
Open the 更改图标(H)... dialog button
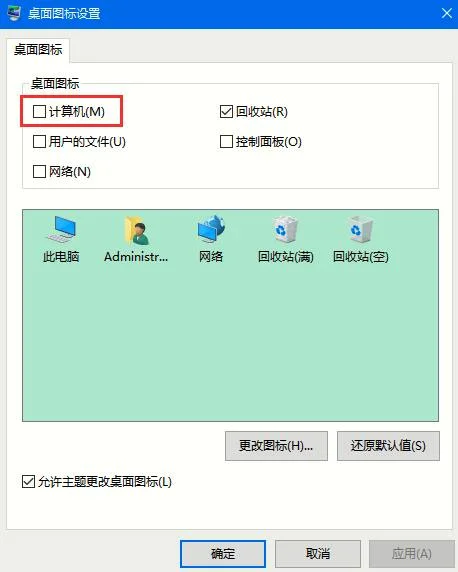tap(276, 445)
